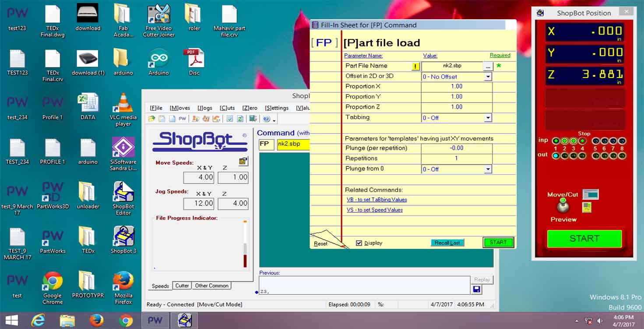This screenshot has height=329, width=644.
Task: Expand the Tabbing dropdown
Action: 488,118
